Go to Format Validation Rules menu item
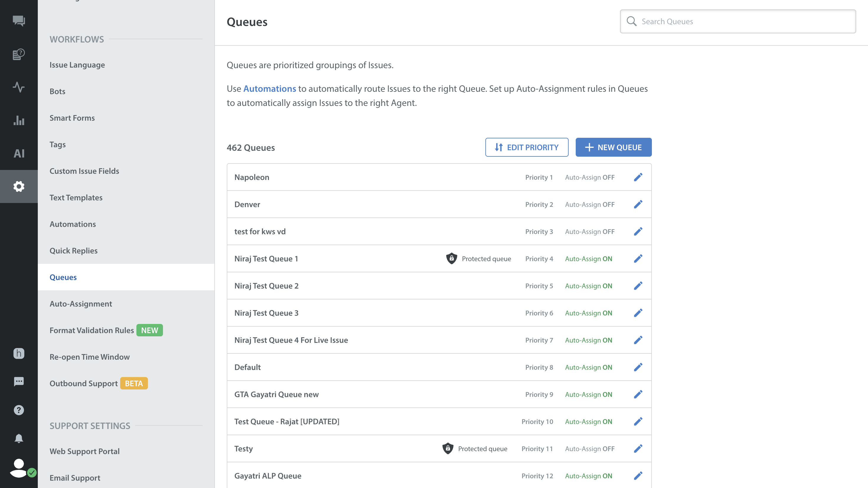The width and height of the screenshot is (868, 488). [x=92, y=330]
